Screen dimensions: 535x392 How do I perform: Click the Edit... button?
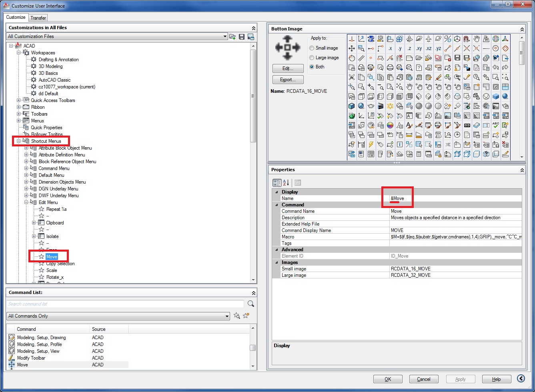click(288, 68)
